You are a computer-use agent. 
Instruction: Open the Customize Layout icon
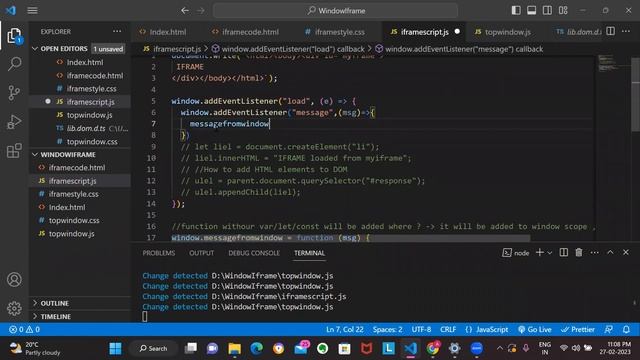click(x=563, y=10)
